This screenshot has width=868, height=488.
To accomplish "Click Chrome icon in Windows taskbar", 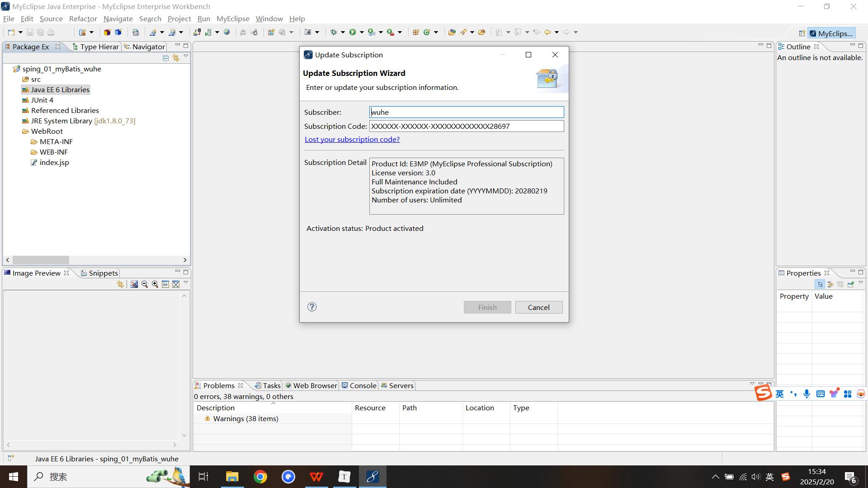I will click(260, 477).
